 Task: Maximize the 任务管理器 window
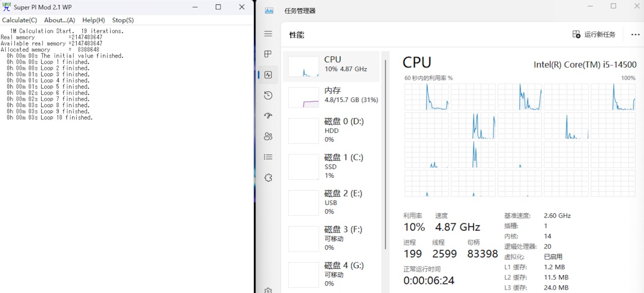[x=614, y=6]
